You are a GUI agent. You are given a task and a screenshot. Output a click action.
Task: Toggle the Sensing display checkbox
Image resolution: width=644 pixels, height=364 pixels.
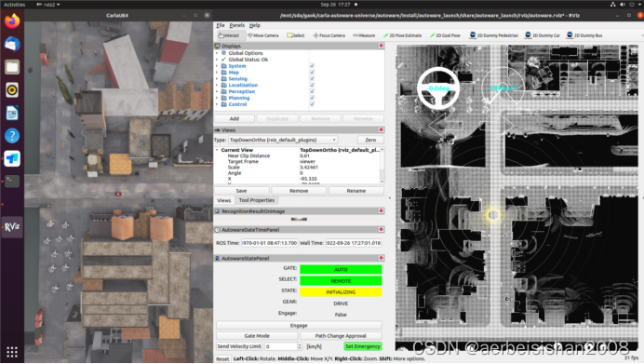(312, 78)
